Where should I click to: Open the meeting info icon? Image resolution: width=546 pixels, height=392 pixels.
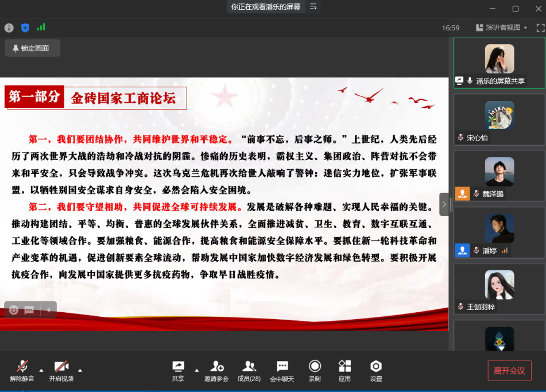(9, 28)
